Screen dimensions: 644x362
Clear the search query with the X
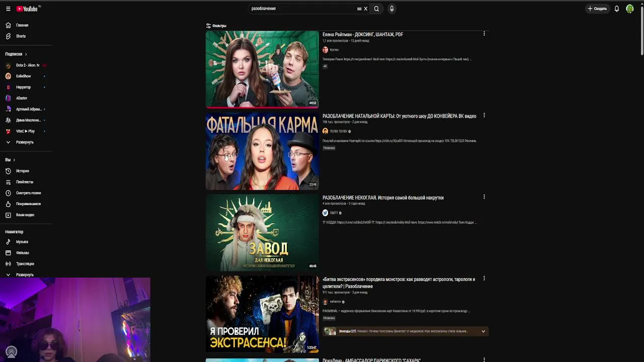(x=366, y=9)
